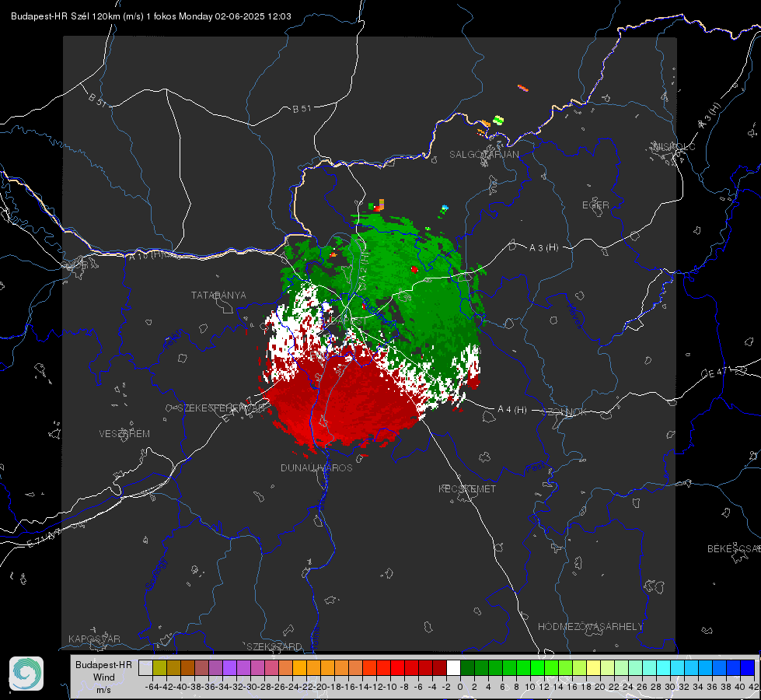Click the legend tick value 20
Screen dimensions: 761x700
600,687
